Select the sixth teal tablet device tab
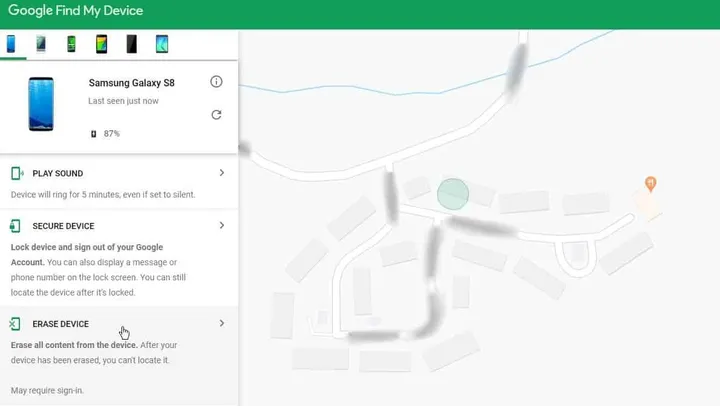720x406 pixels. tap(162, 44)
